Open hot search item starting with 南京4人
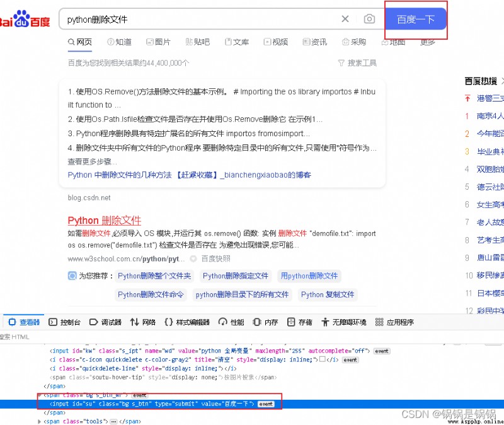Screen dimensions: 504x425 click(x=491, y=116)
